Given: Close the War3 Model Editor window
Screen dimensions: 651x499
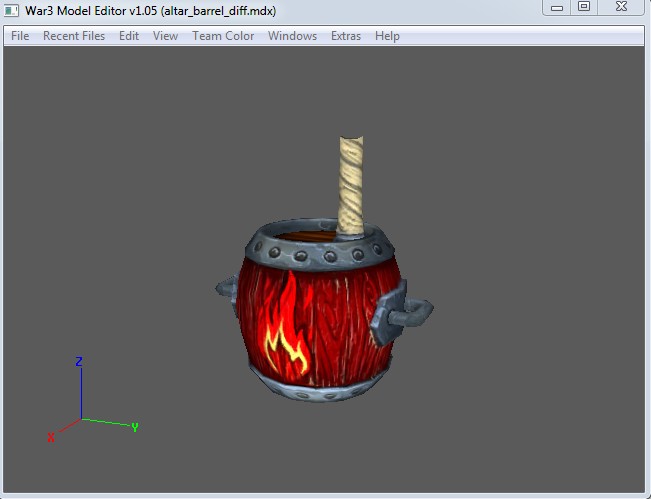Looking at the screenshot, I should tap(621, 7).
